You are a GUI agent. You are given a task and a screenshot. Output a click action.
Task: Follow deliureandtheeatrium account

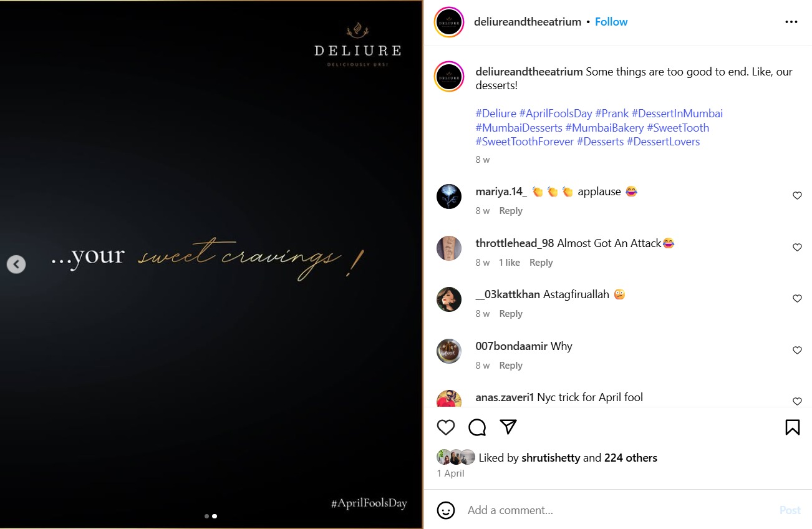click(x=611, y=22)
